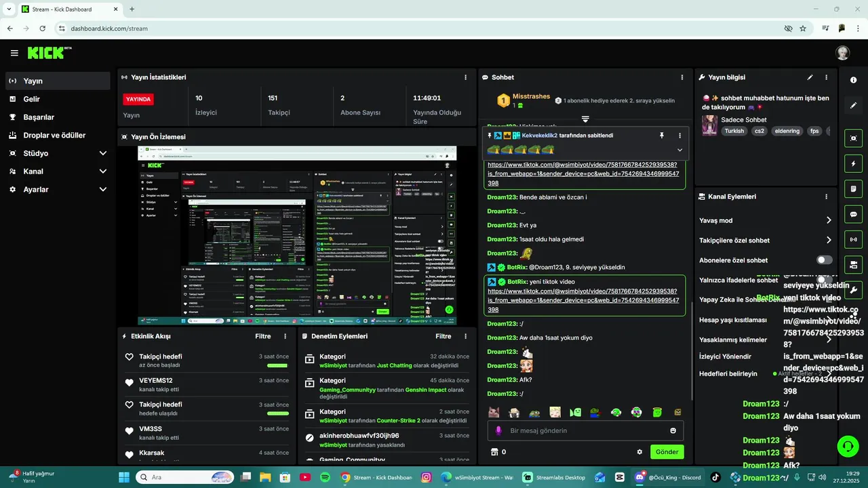Click the eldenring stream tag

[x=787, y=131]
